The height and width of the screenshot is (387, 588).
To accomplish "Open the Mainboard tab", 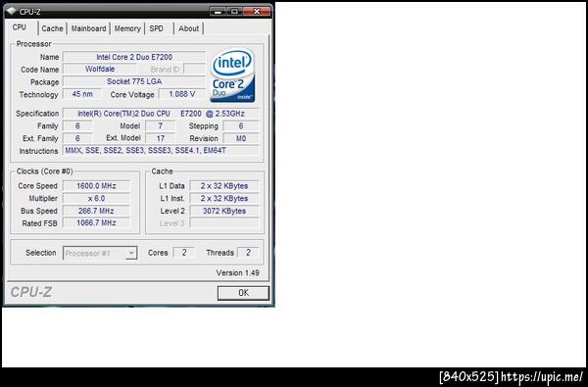I will (x=88, y=28).
